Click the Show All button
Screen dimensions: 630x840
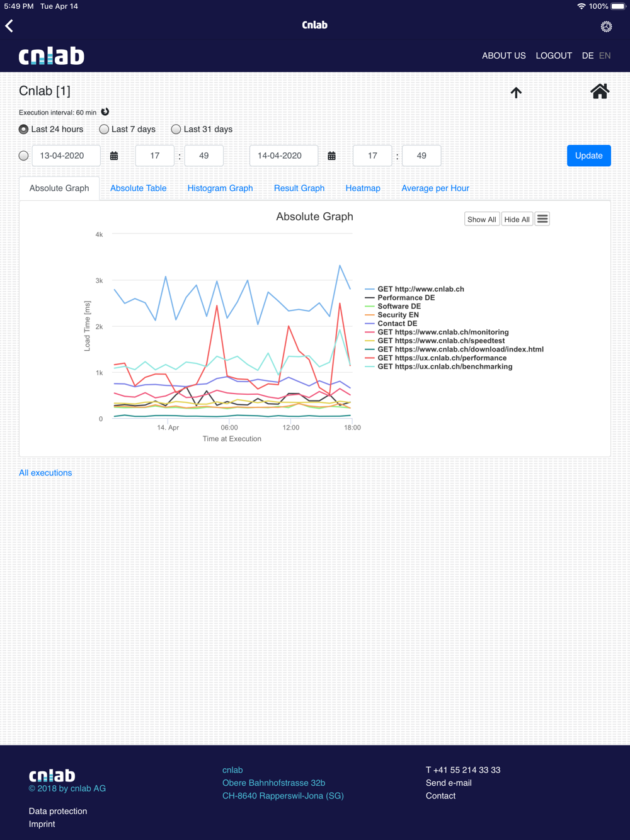tap(482, 219)
